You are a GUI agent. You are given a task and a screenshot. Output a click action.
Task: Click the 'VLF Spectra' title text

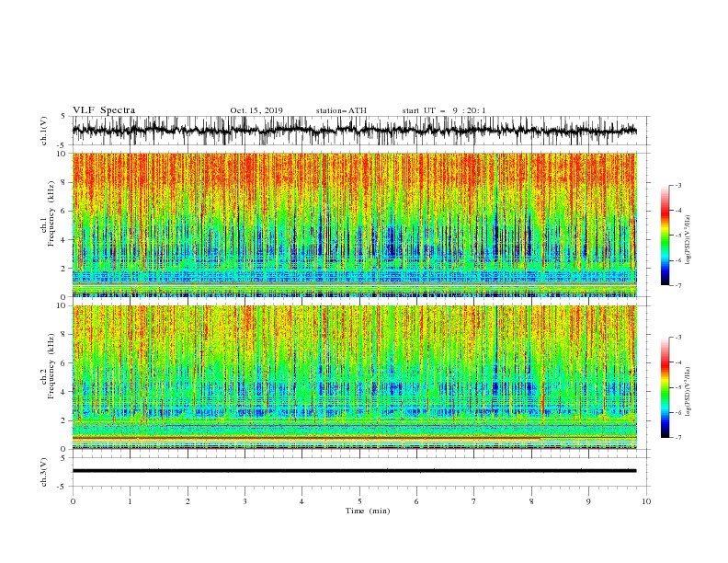pos(104,110)
